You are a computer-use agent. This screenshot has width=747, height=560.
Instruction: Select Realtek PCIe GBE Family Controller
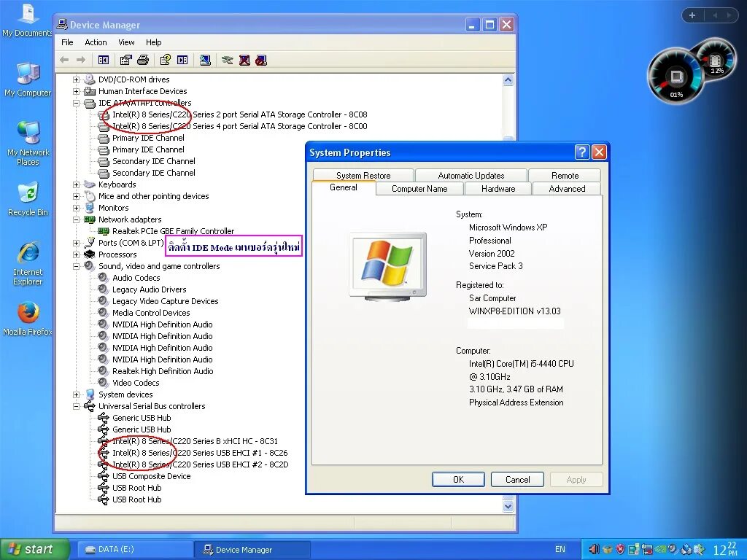coord(174,231)
